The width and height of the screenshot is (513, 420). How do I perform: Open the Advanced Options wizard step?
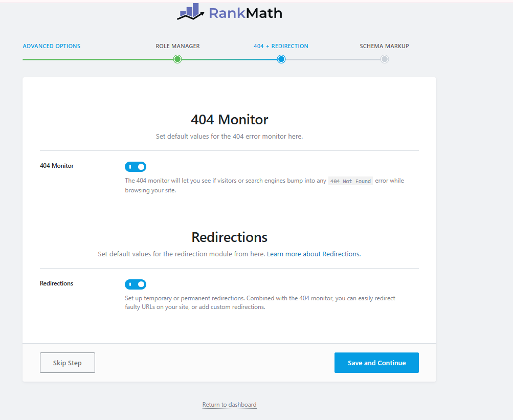click(51, 46)
